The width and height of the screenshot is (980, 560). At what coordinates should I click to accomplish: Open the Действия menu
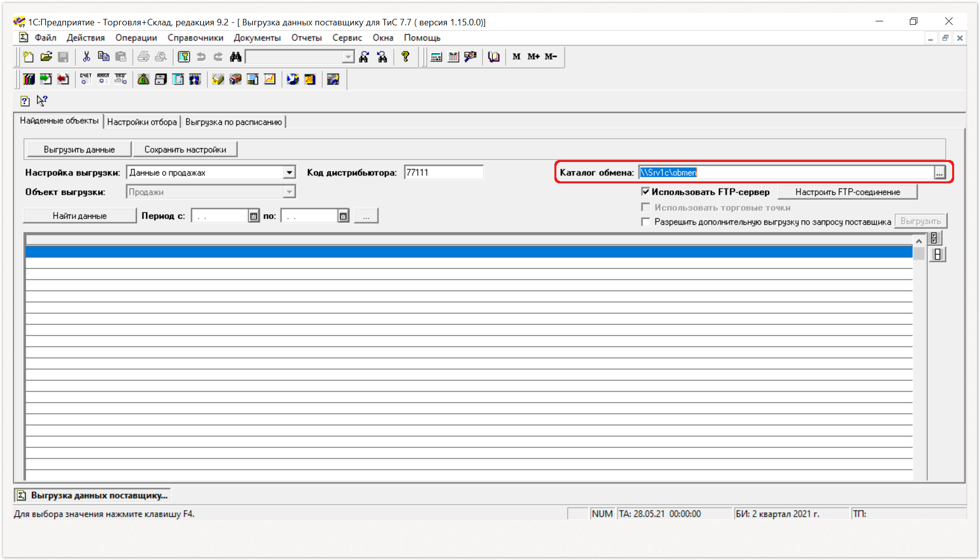click(x=86, y=38)
